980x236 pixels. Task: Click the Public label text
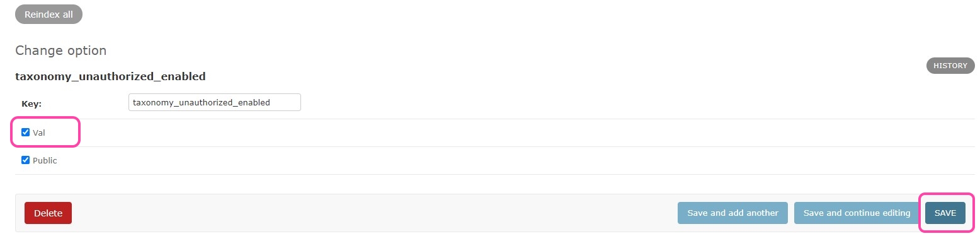(45, 161)
